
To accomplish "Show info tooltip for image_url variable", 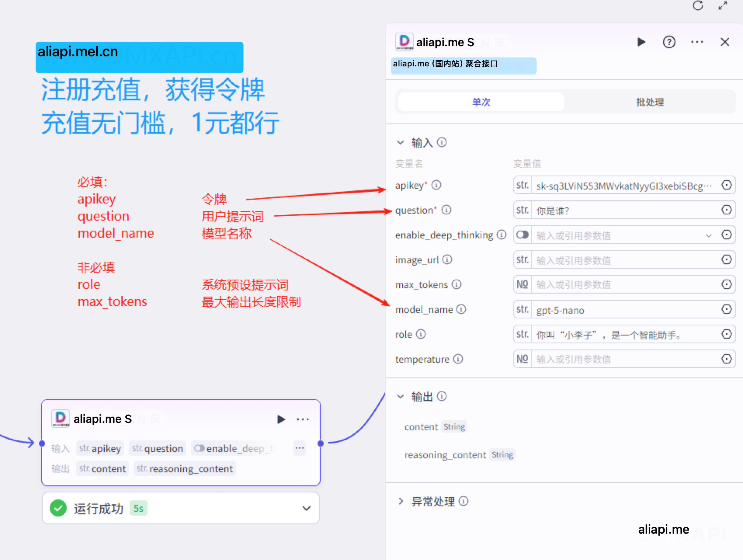I will [447, 259].
